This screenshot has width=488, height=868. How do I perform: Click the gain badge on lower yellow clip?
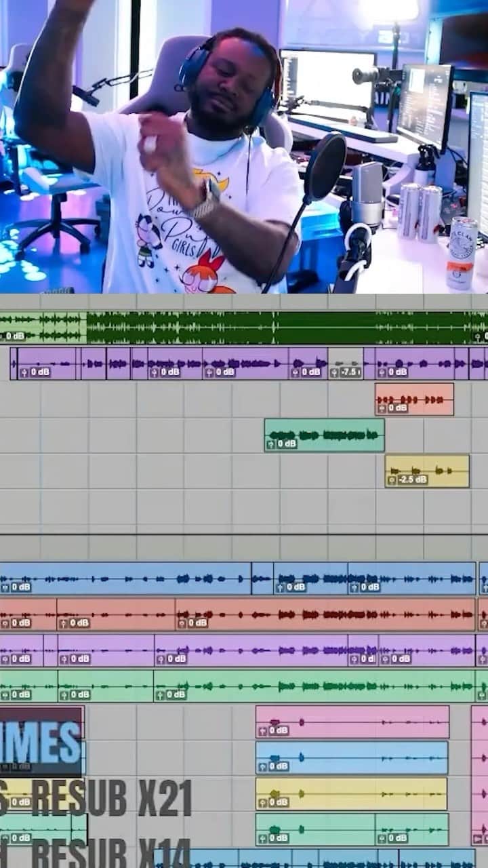pos(274,802)
